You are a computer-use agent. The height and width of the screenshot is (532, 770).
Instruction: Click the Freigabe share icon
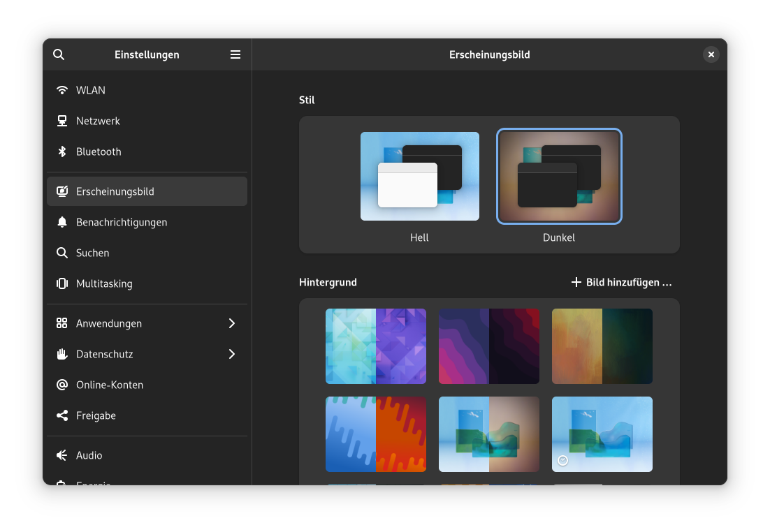62,415
